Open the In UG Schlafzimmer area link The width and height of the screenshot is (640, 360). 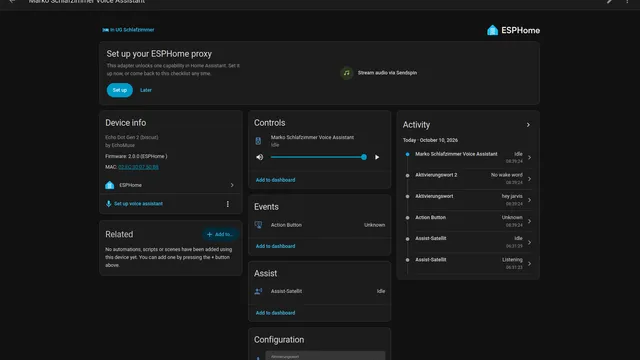128,30
